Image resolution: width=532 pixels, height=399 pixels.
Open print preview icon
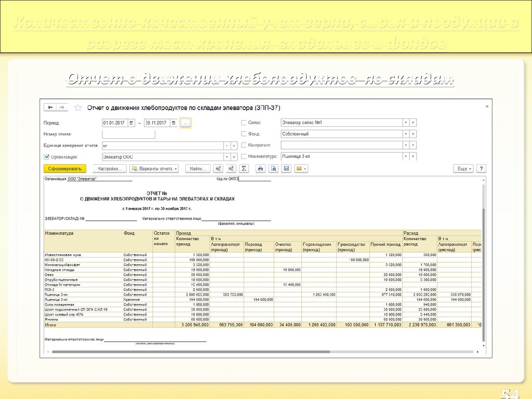pos(273,169)
